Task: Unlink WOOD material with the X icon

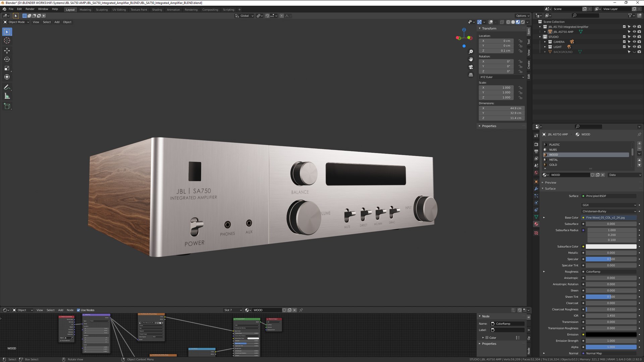Action: point(603,175)
